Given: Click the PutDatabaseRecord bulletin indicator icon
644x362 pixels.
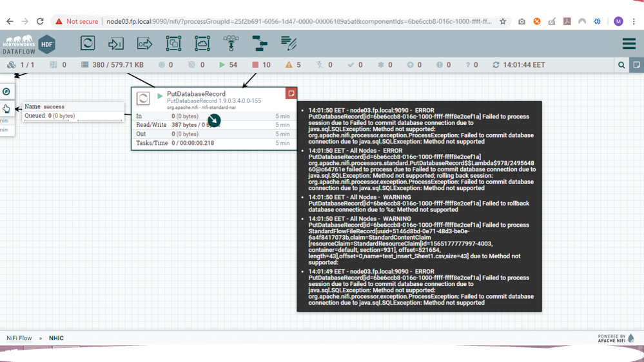Looking at the screenshot, I should (x=291, y=93).
